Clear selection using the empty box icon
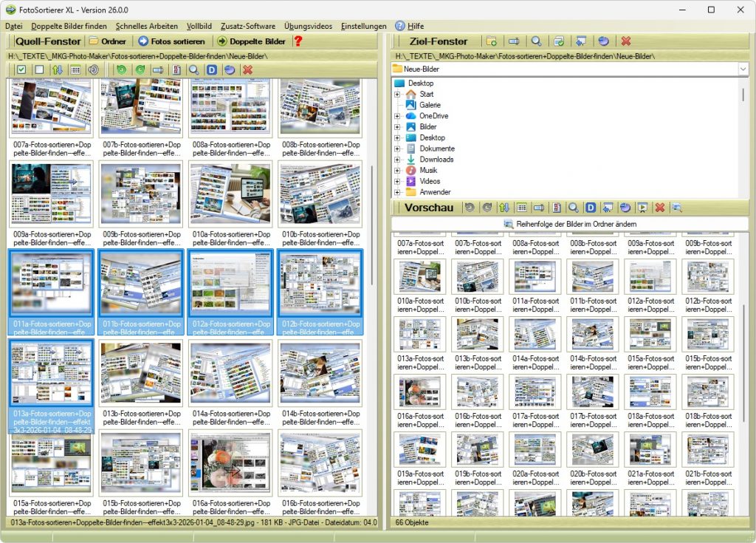756x543 pixels. [x=39, y=69]
